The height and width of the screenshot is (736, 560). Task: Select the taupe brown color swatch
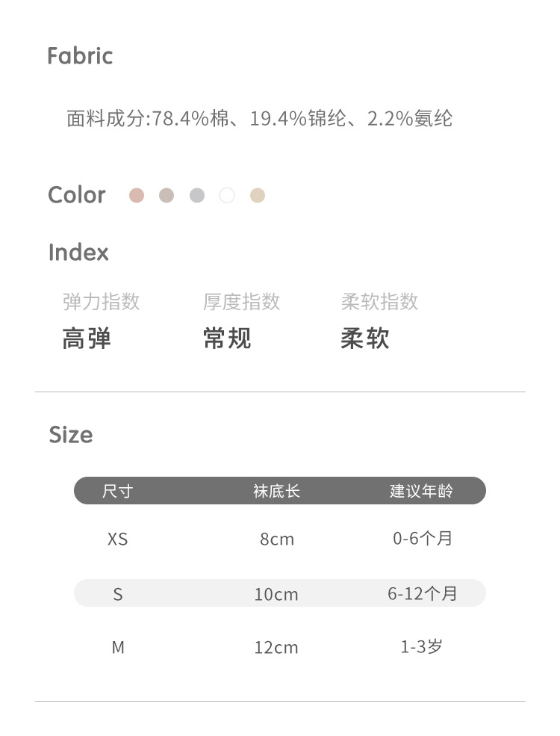point(167,196)
